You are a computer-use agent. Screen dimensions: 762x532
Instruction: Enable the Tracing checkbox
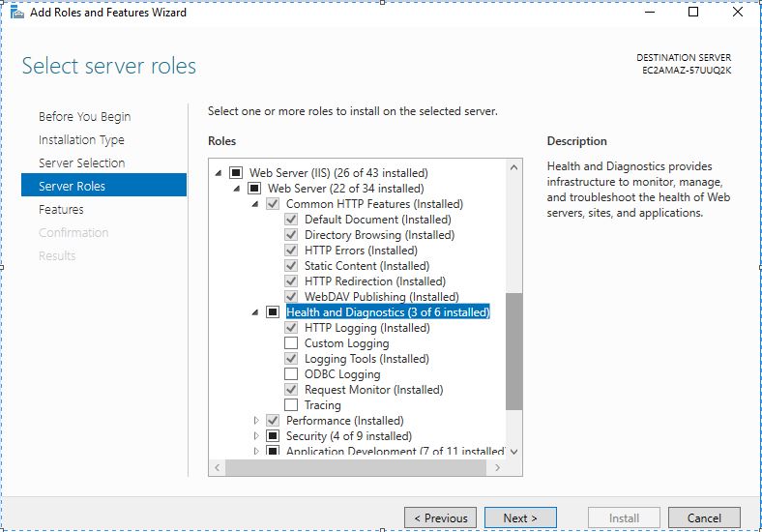pos(291,405)
